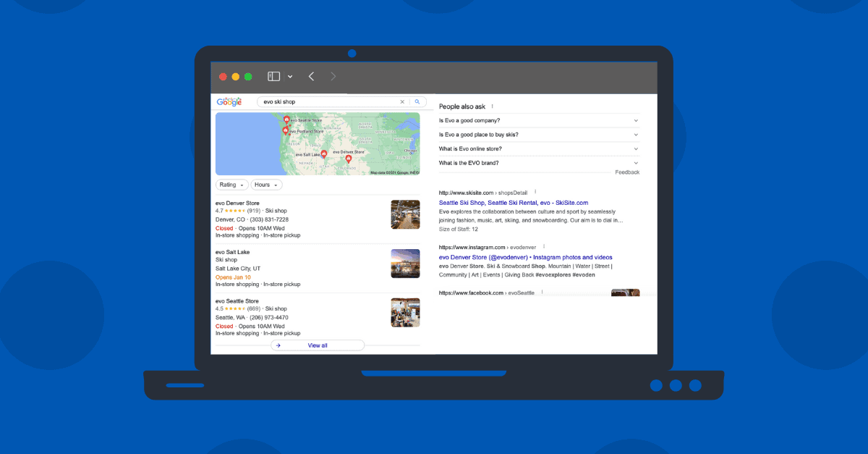
Task: Click the 'Size of Staff: 12' text
Action: tap(459, 229)
